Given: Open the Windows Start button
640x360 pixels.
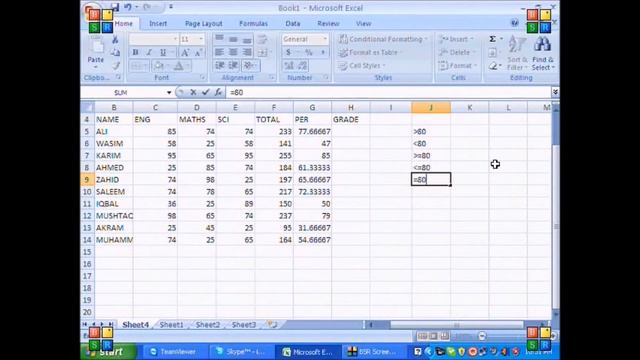Looking at the screenshot, I should (109, 351).
